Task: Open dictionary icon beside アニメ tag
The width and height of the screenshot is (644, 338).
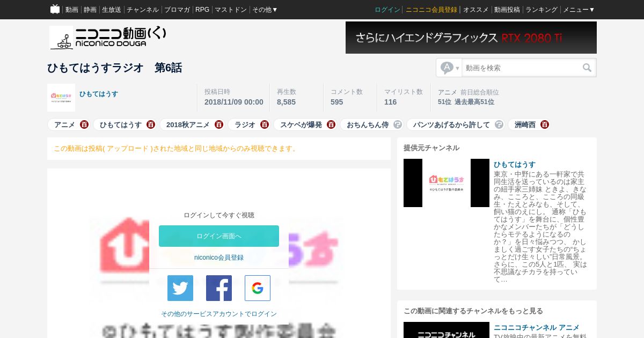Action: coord(84,124)
